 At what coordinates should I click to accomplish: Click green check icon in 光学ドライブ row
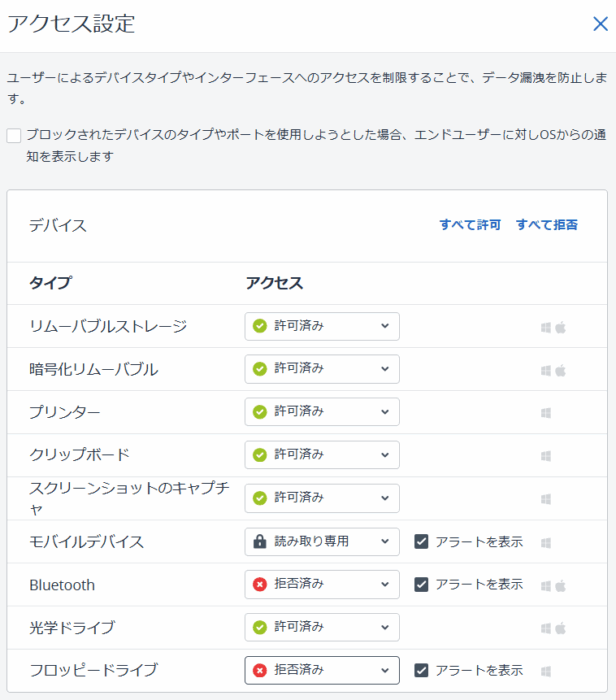(x=260, y=627)
